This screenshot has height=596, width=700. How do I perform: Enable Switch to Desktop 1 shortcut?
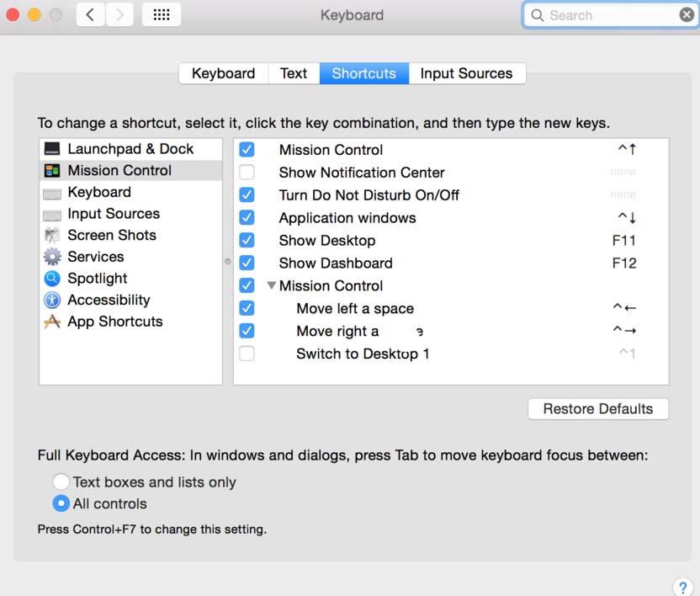247,354
